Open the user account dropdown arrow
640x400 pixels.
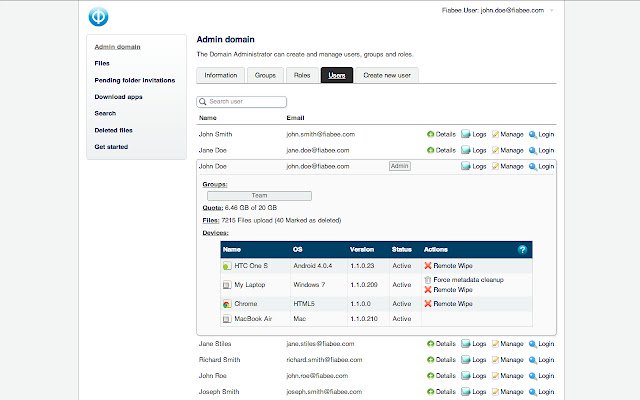(552, 11)
